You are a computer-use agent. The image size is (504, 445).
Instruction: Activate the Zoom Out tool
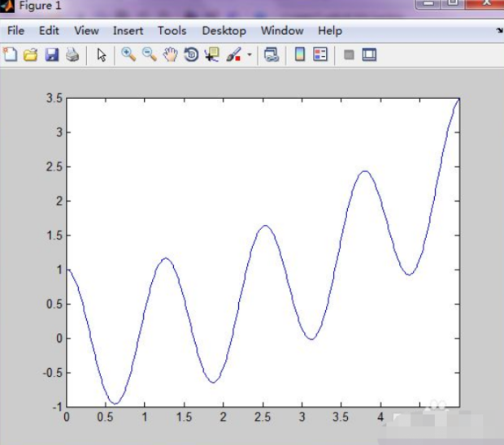pyautogui.click(x=149, y=54)
